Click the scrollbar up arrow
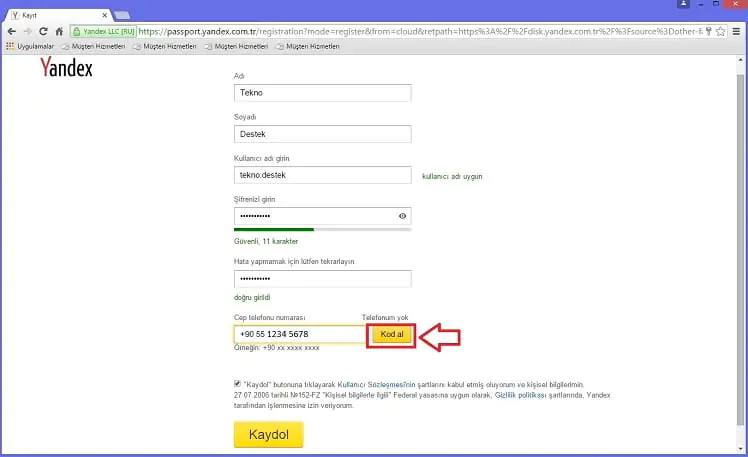Viewport: 748px width, 457px height. pos(740,61)
